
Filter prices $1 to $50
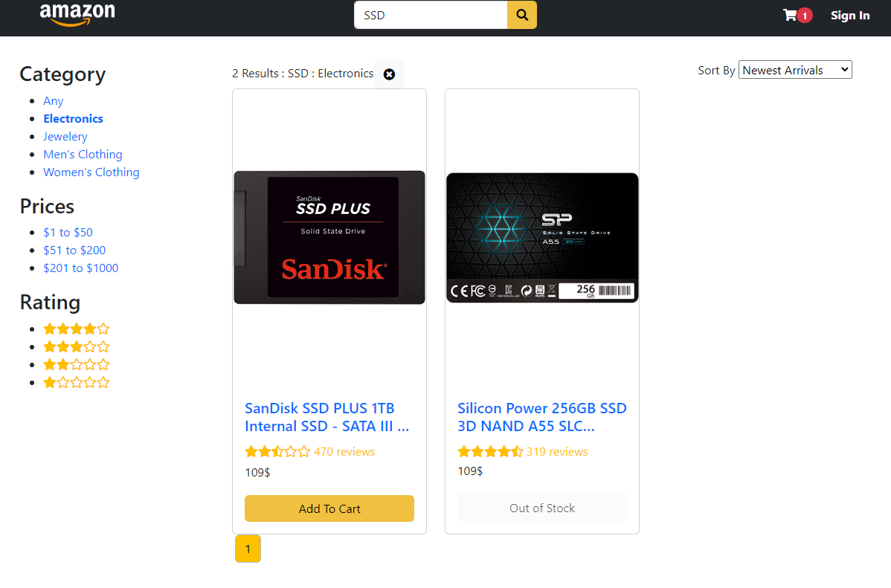coord(68,233)
